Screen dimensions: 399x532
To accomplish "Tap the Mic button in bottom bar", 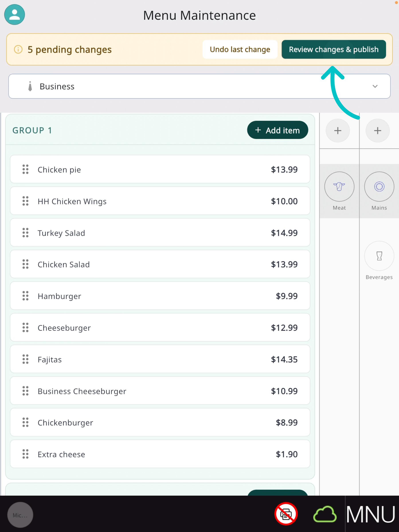I will pyautogui.click(x=20, y=515).
